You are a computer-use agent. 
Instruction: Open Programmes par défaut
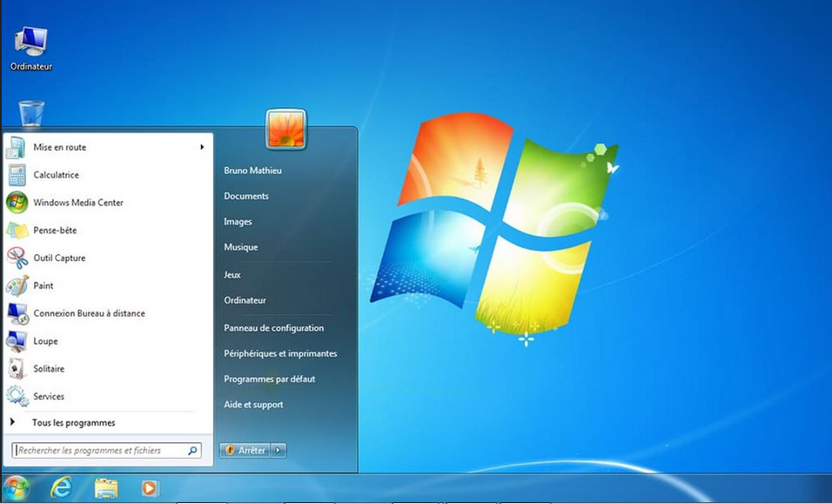[x=270, y=379]
